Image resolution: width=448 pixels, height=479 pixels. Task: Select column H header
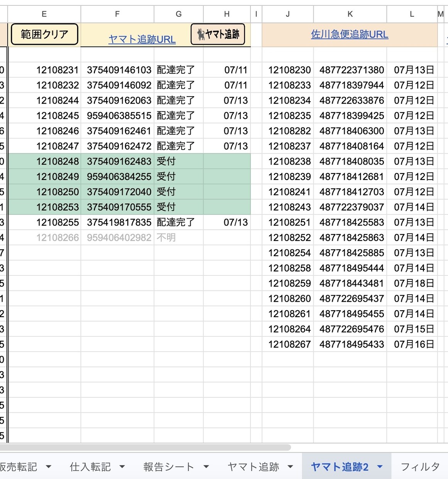pos(227,14)
